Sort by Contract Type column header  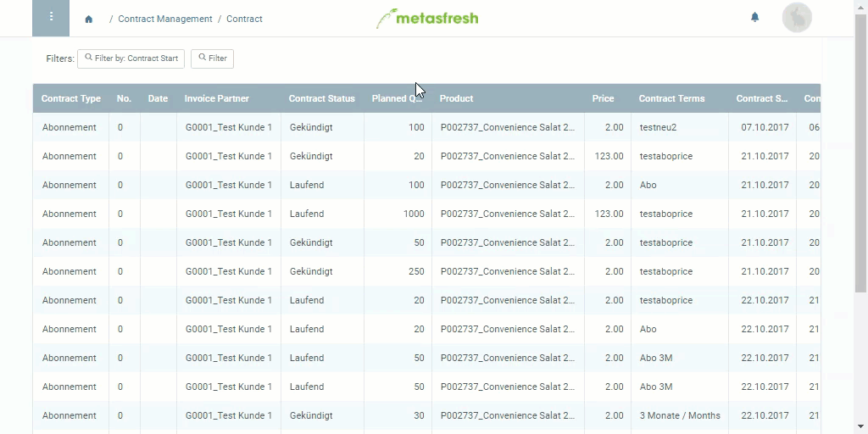[x=71, y=98]
